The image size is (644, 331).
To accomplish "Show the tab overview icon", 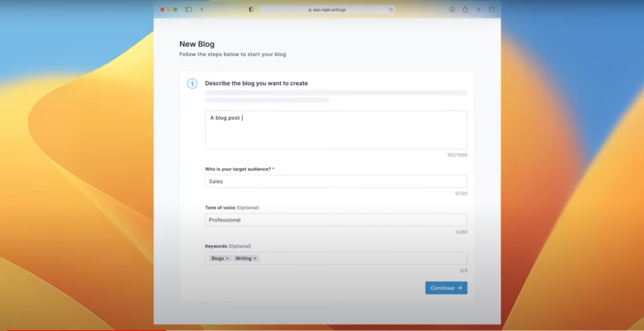I will 491,10.
